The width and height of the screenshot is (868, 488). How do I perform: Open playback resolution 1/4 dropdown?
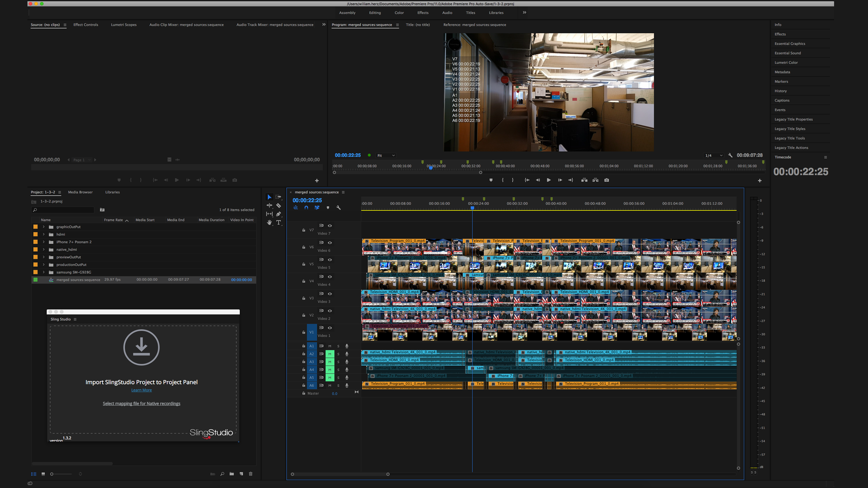(714, 155)
